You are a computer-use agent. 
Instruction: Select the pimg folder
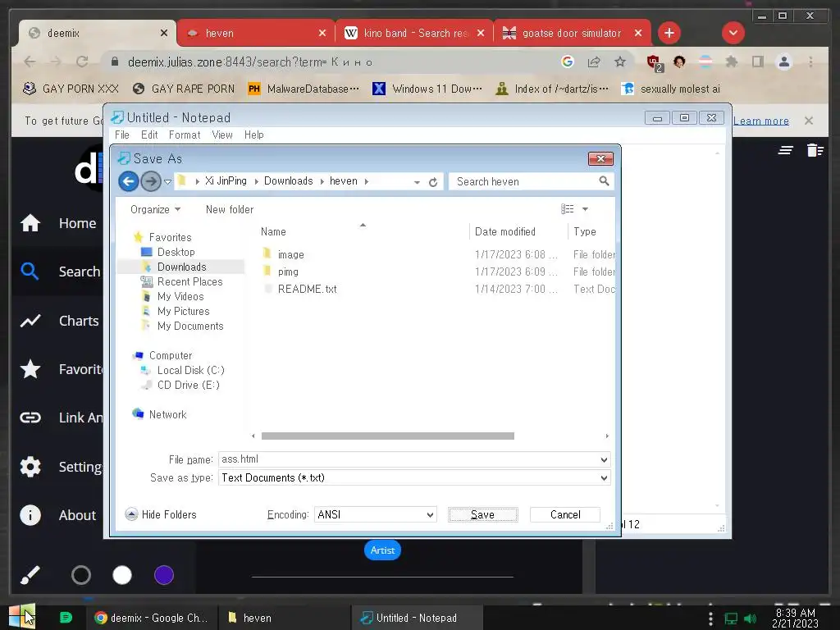click(x=288, y=272)
